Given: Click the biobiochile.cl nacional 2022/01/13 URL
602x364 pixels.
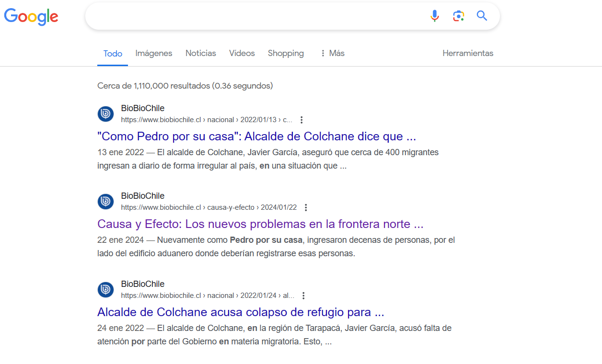Looking at the screenshot, I should [207, 120].
